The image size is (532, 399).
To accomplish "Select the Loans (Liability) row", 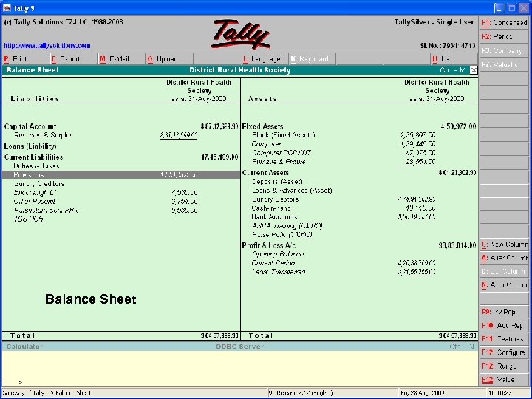I will 120,146.
